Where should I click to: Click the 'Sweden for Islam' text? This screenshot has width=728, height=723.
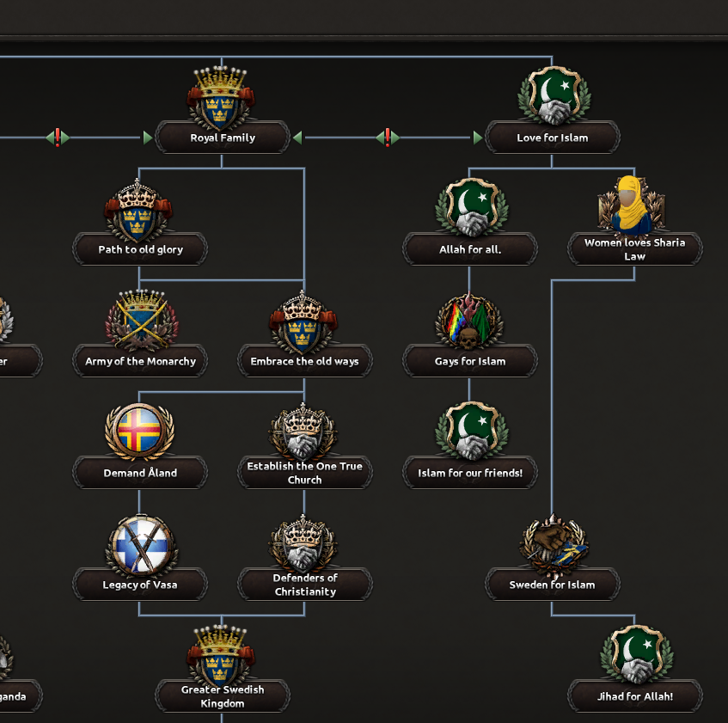[552, 585]
